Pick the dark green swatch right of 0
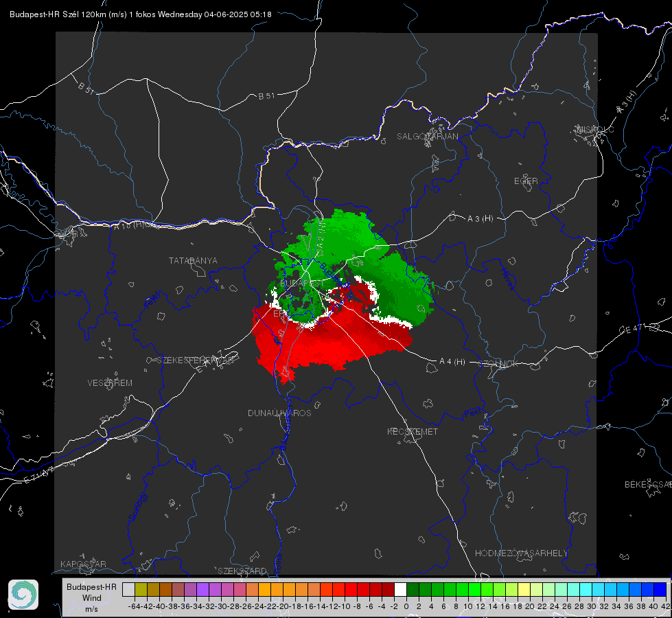 click(x=413, y=590)
